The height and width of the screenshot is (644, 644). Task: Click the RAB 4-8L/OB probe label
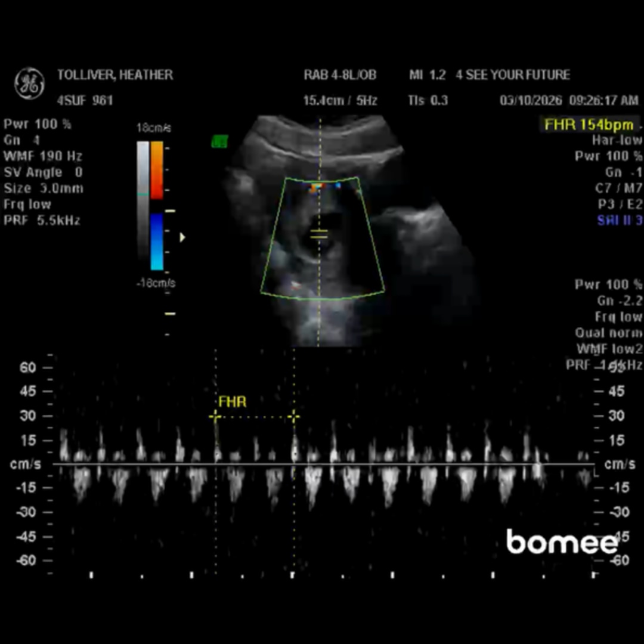click(340, 75)
